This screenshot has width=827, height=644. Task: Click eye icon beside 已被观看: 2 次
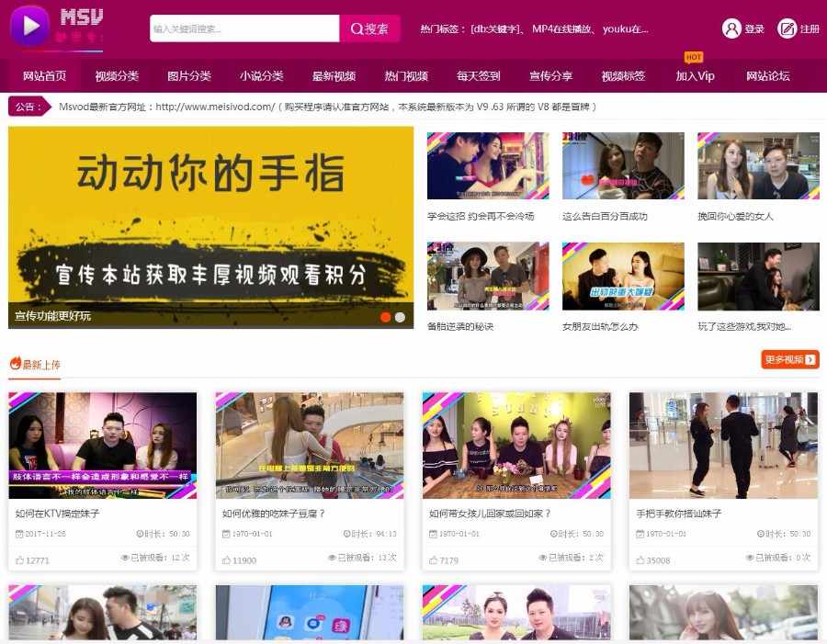tap(543, 558)
